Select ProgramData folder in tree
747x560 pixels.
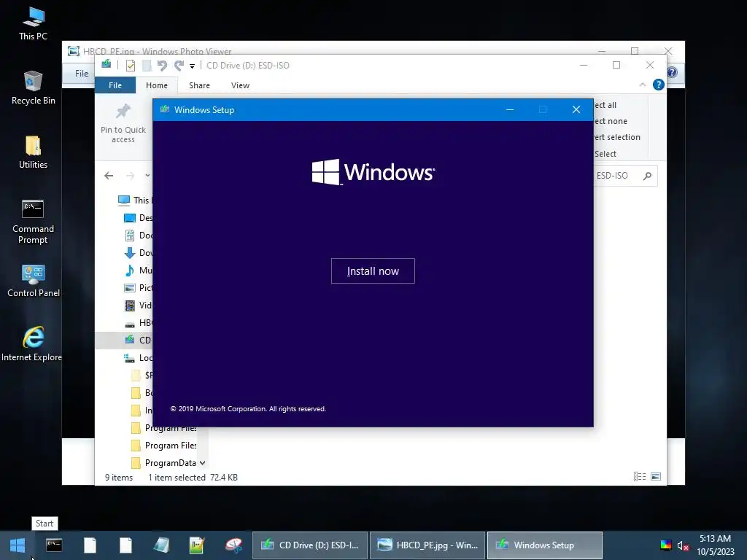[164, 463]
